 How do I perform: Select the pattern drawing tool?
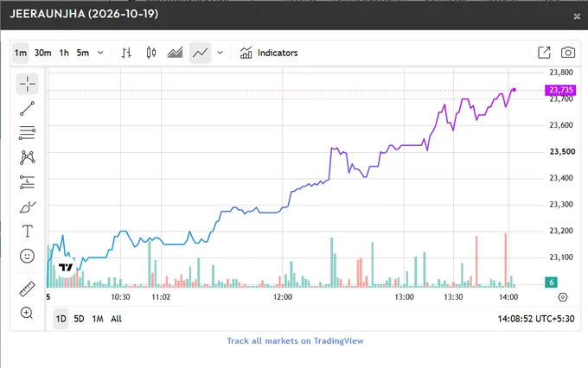[28, 157]
